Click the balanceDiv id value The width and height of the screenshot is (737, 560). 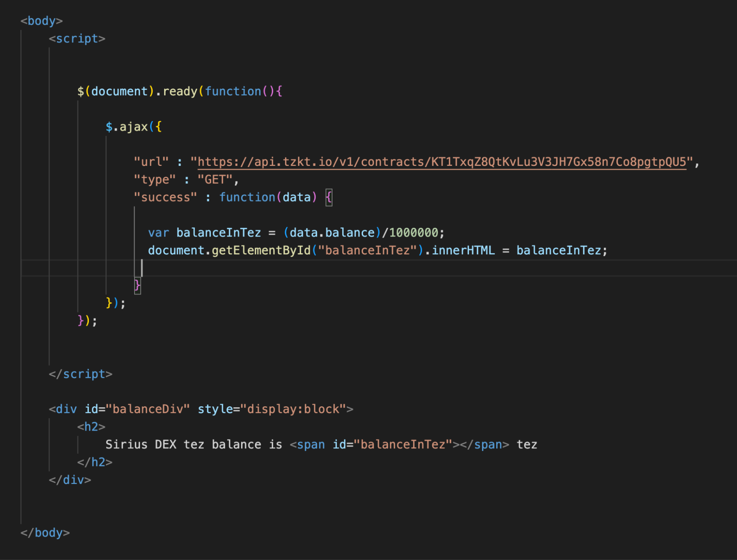[147, 409]
